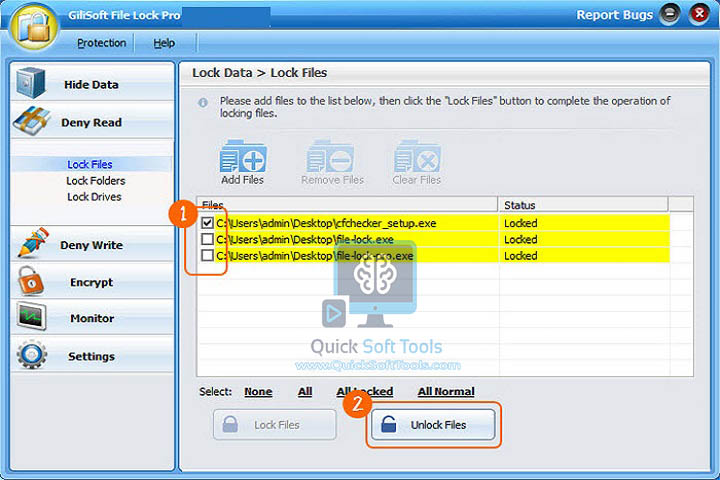This screenshot has height=480, width=720.
Task: Click the Files column header
Action: point(348,205)
